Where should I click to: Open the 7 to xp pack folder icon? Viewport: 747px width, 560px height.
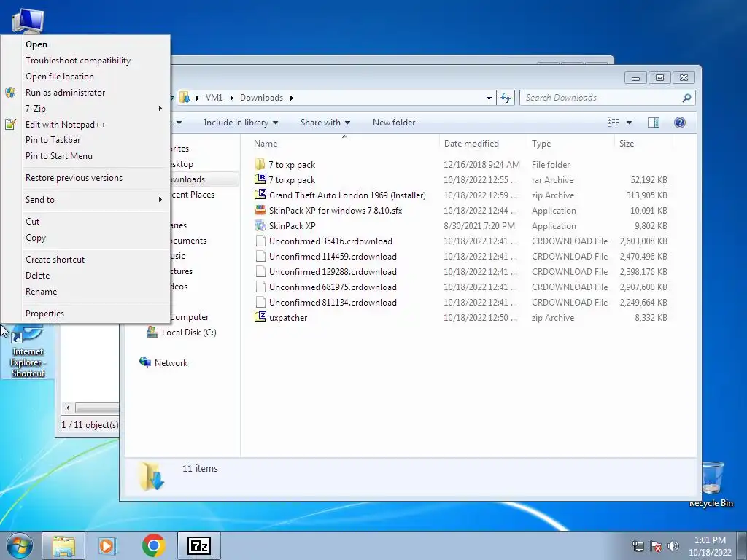point(260,165)
